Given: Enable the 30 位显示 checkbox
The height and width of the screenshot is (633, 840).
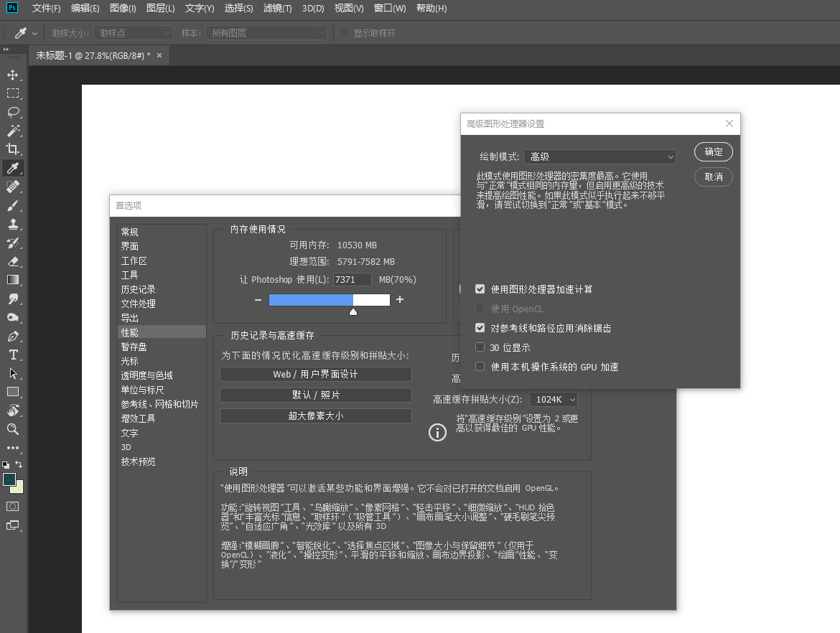Looking at the screenshot, I should tap(480, 347).
